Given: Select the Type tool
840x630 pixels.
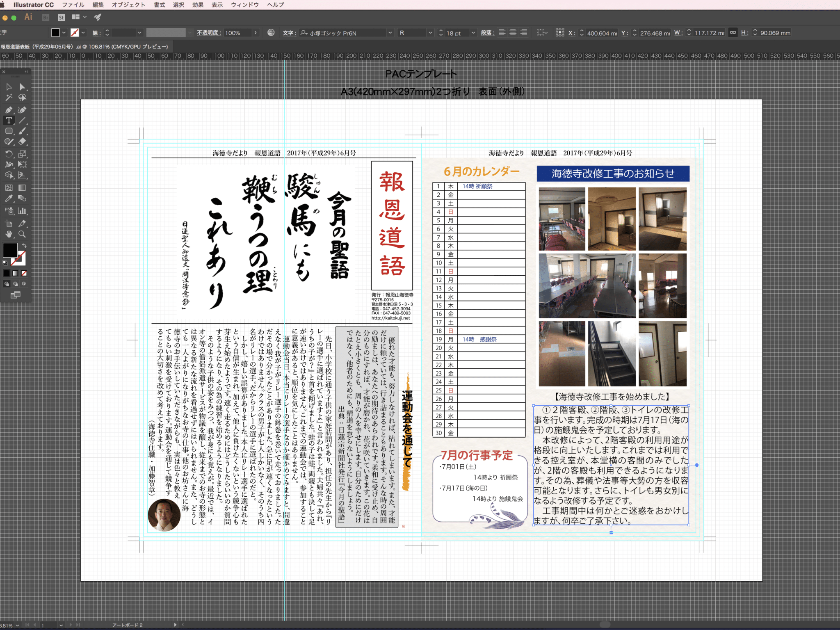Looking at the screenshot, I should (x=9, y=121).
